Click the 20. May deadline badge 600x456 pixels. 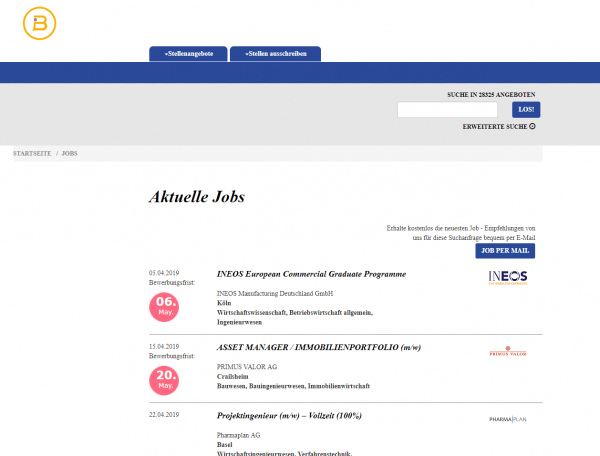pyautogui.click(x=164, y=381)
